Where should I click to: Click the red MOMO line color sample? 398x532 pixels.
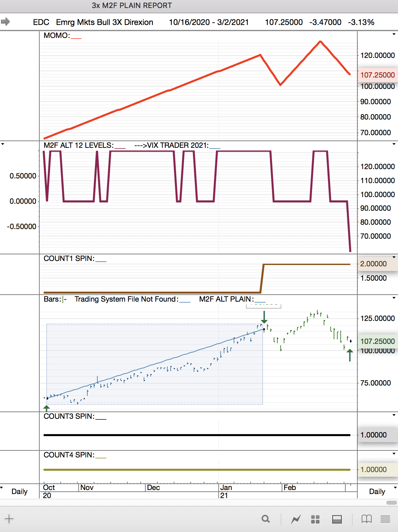[x=76, y=38]
